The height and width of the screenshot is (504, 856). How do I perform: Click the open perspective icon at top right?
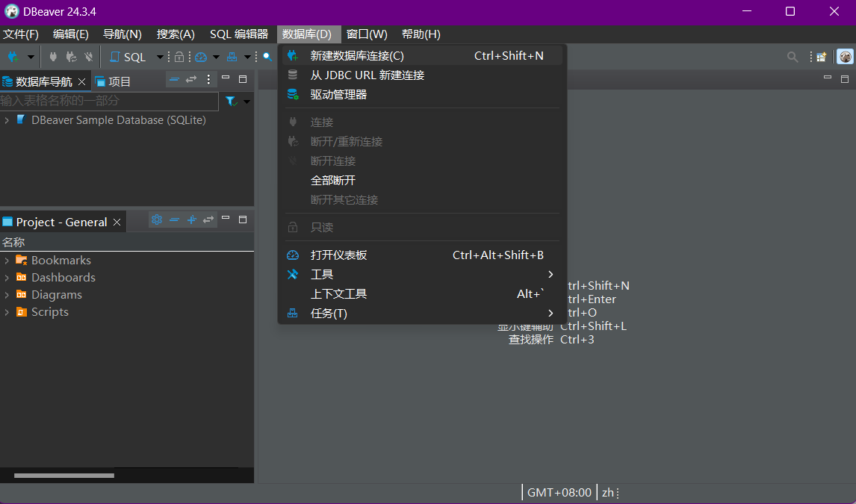tap(822, 57)
